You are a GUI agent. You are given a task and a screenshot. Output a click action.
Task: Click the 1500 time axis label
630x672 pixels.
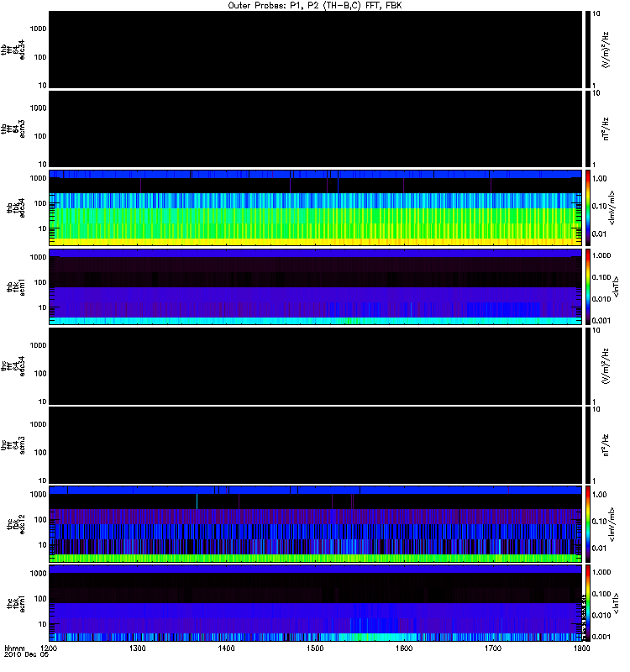[x=315, y=648]
